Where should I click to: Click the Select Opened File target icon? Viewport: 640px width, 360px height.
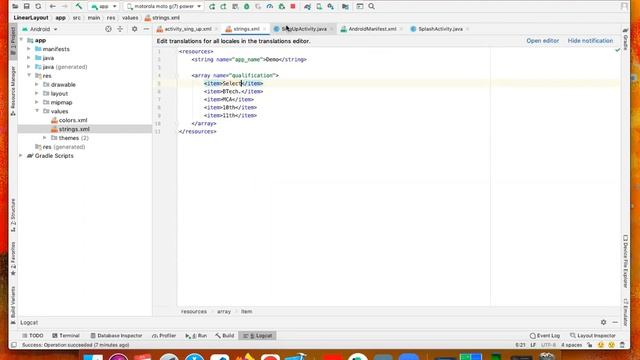tap(108, 29)
